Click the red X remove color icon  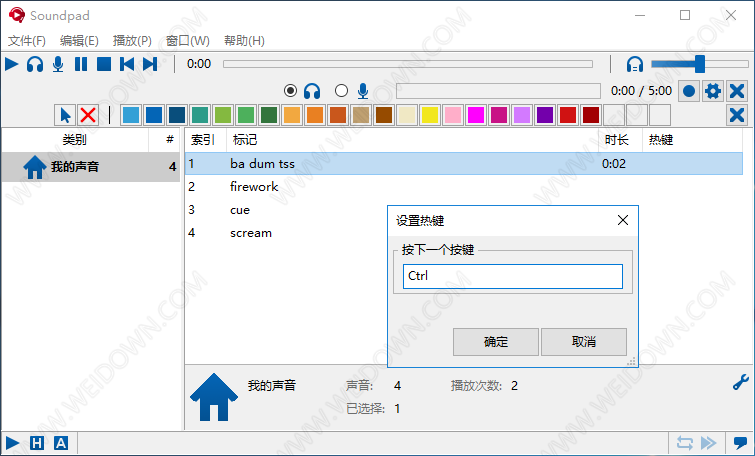point(88,115)
